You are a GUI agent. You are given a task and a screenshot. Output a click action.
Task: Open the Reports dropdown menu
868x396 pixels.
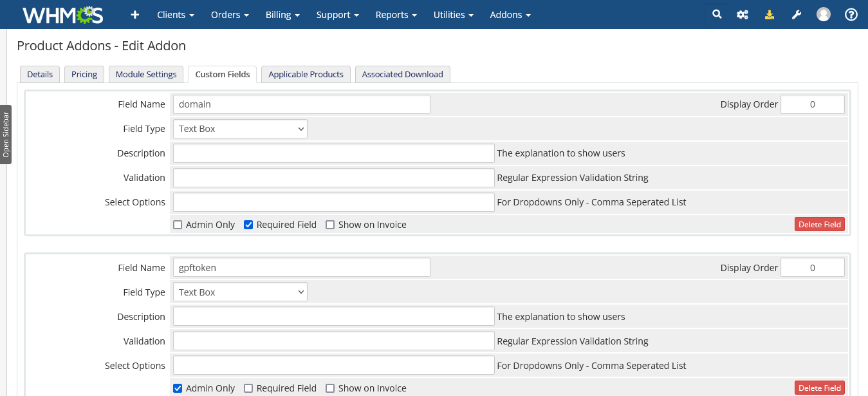pos(396,15)
